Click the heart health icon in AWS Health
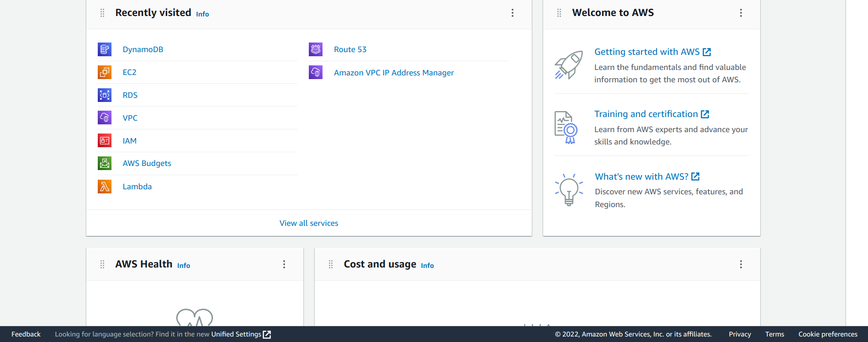The image size is (868, 342). [195, 317]
